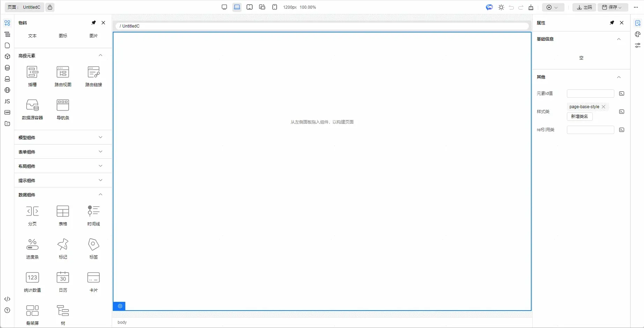Open the more options ellipsis menu
This screenshot has height=328, width=644.
click(636, 7)
